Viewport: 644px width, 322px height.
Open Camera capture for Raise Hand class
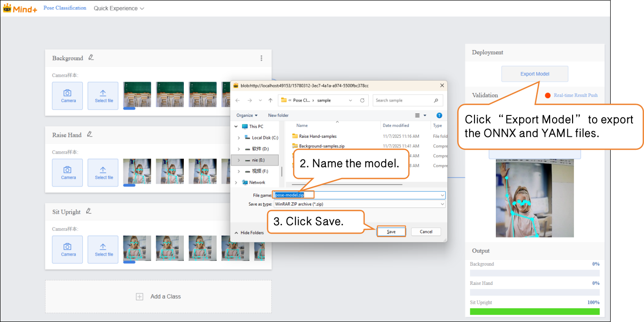(x=67, y=173)
